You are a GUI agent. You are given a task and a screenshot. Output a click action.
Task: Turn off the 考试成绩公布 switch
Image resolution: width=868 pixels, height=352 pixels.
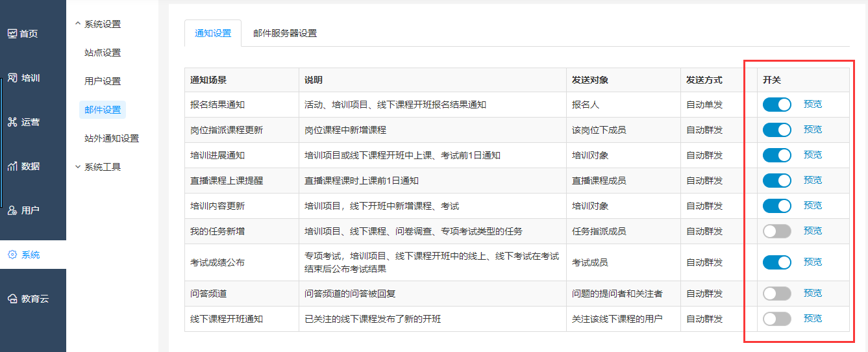point(777,262)
